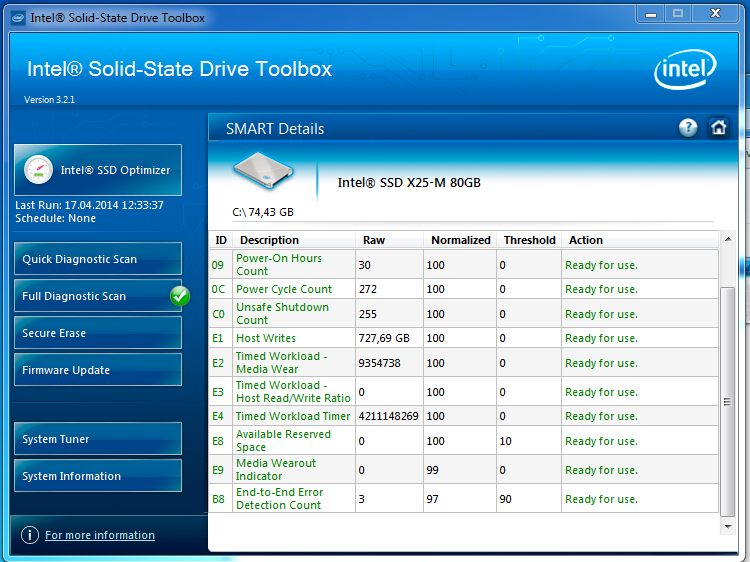Click raw value 727,69 GB
The width and height of the screenshot is (750, 562).
(384, 338)
